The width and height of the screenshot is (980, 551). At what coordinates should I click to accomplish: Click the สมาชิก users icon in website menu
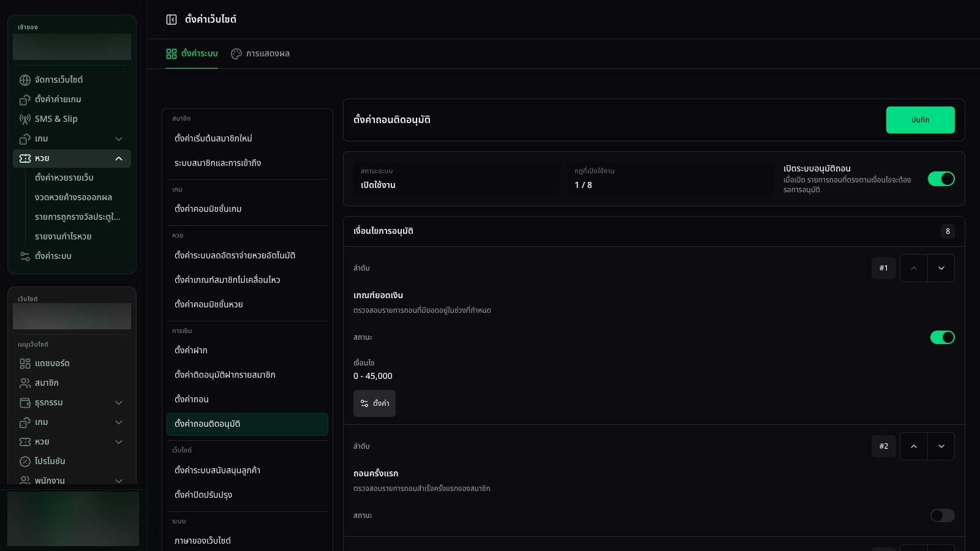25,383
